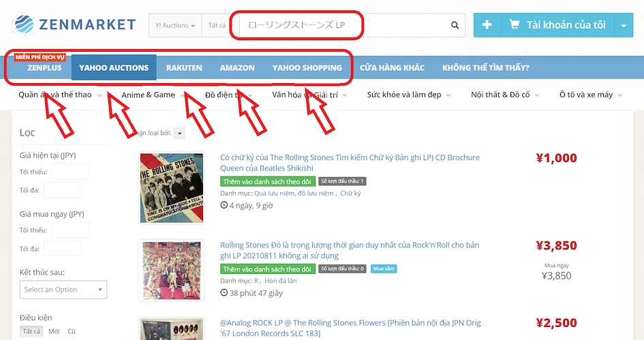The image size is (644, 340).
Task: Open the shopping cart icon
Action: pos(515,25)
